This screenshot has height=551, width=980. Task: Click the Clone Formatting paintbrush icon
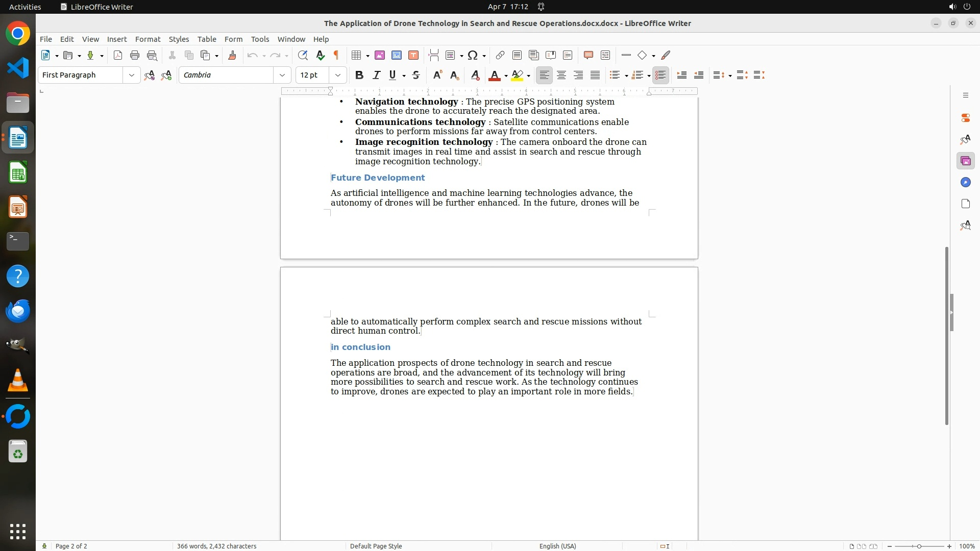232,56
